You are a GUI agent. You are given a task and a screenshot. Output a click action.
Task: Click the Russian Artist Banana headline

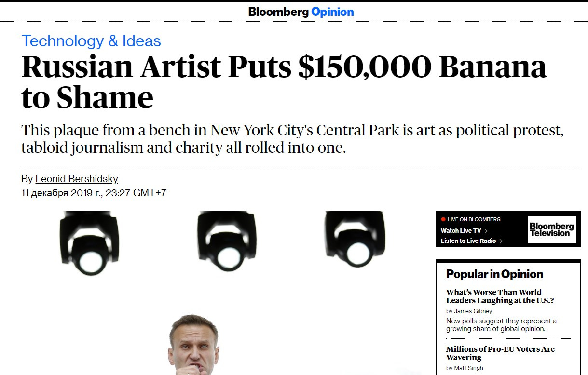pyautogui.click(x=284, y=82)
